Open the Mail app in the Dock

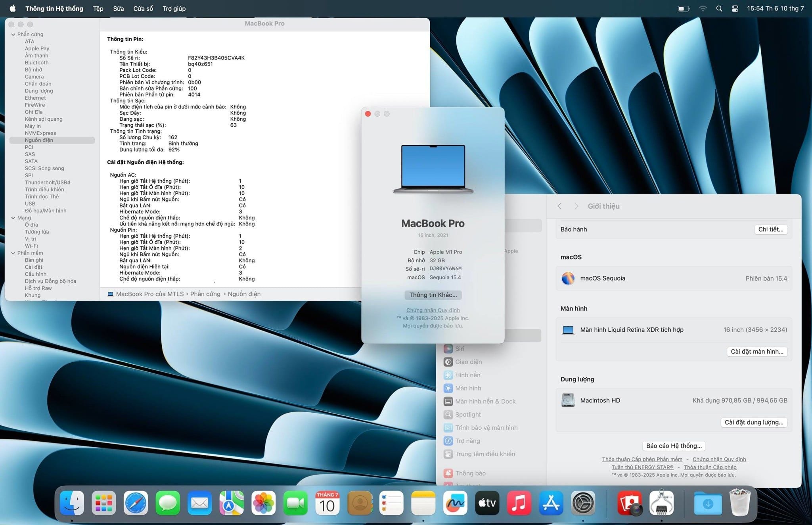(x=199, y=503)
